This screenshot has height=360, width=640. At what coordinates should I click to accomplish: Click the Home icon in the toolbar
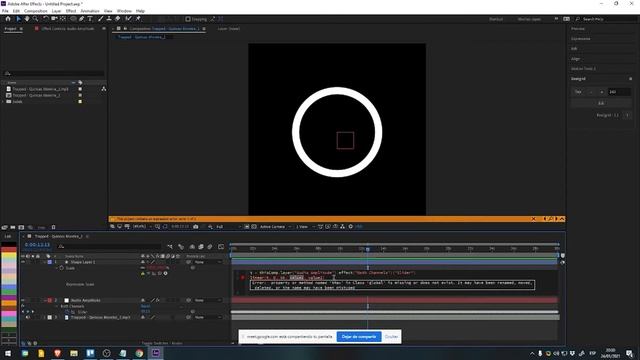8,19
